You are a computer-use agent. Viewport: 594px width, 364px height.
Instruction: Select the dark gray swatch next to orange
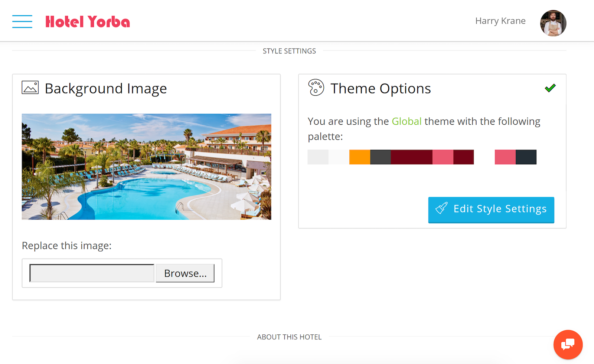click(381, 157)
